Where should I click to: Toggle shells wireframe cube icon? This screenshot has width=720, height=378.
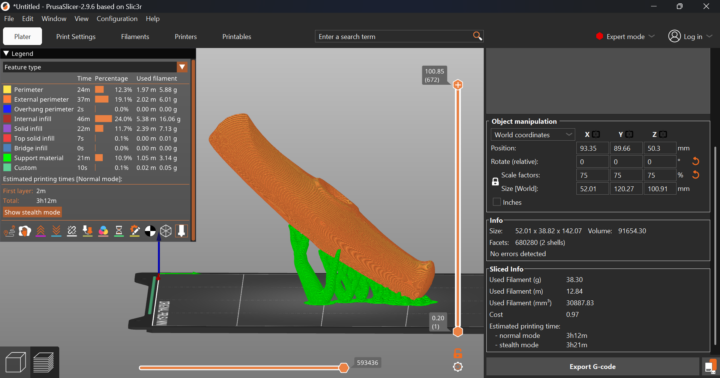pos(166,231)
